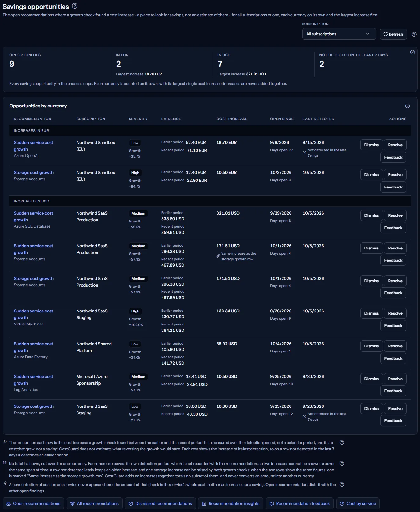Click help icon beside the cost increase note
This screenshot has width=420, height=512.
(x=342, y=442)
